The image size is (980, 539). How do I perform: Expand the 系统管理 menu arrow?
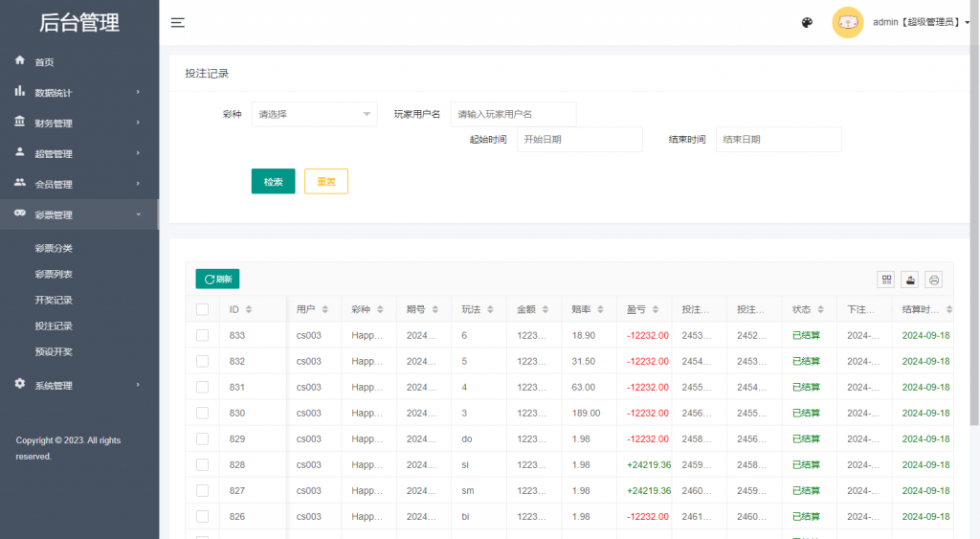(x=138, y=385)
